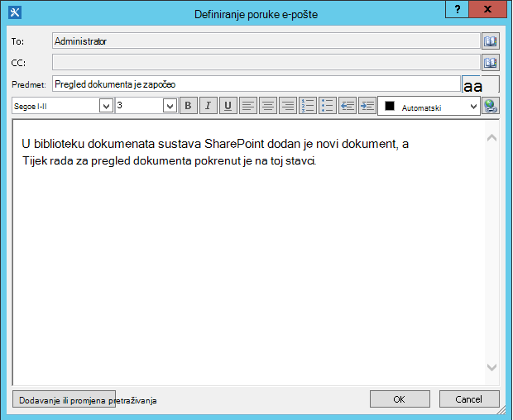The height and width of the screenshot is (420, 513).
Task: Insert hyperlink with globe icon
Action: 490,106
